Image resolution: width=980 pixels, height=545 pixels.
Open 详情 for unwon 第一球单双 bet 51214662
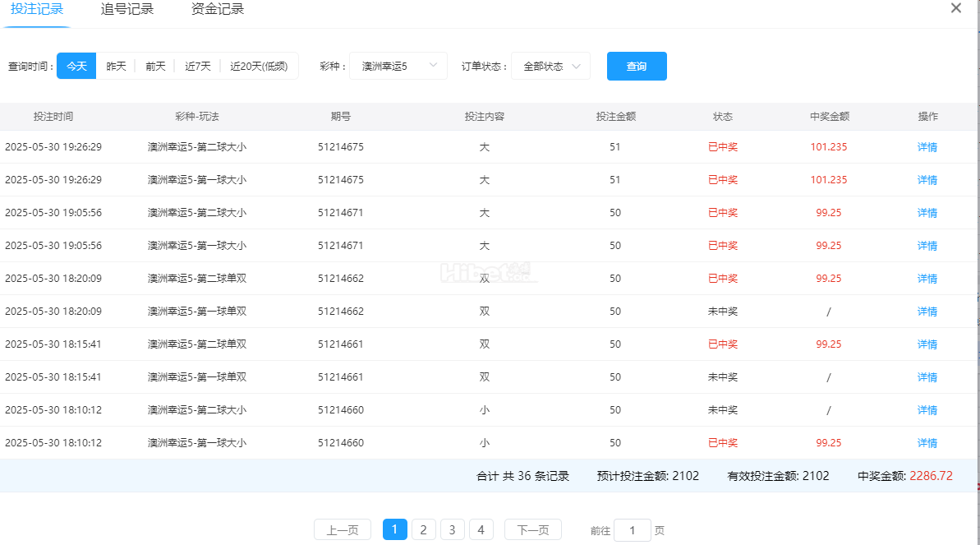click(927, 312)
